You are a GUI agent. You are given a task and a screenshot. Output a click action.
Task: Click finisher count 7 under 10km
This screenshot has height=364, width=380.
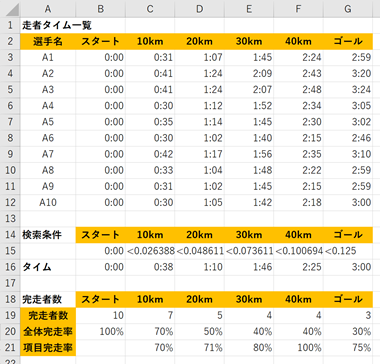click(x=150, y=315)
